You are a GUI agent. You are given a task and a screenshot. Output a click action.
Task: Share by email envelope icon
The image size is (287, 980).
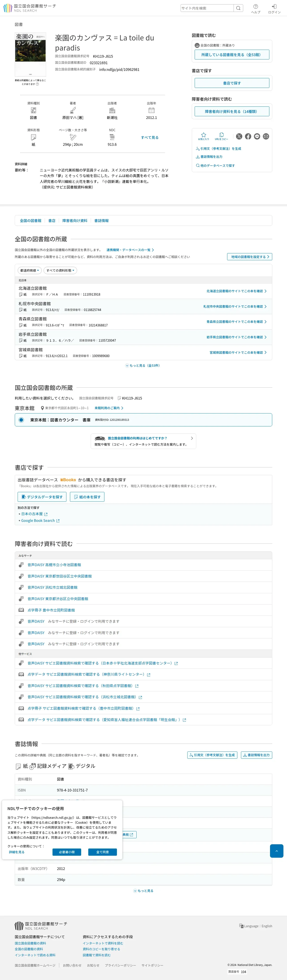tap(266, 136)
